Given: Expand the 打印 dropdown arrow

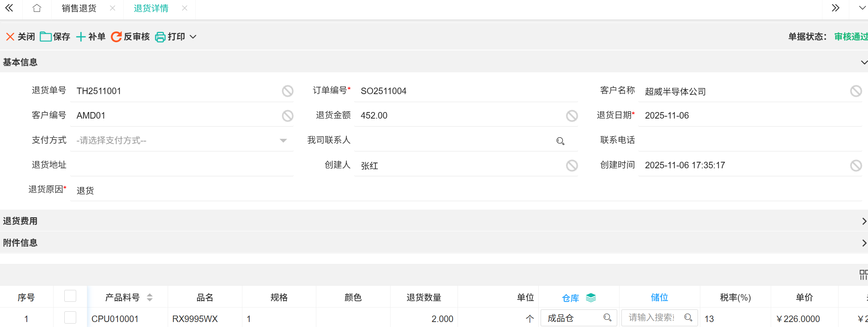Looking at the screenshot, I should [x=193, y=37].
